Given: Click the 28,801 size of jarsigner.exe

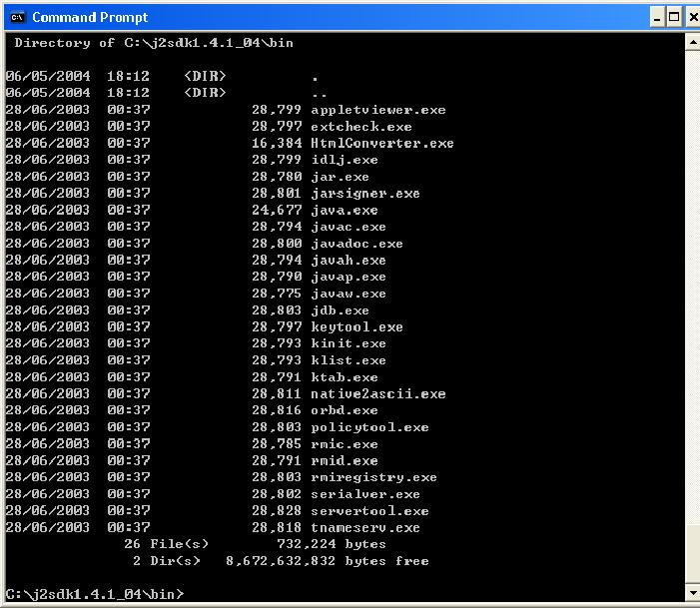Looking at the screenshot, I should click(277, 194).
